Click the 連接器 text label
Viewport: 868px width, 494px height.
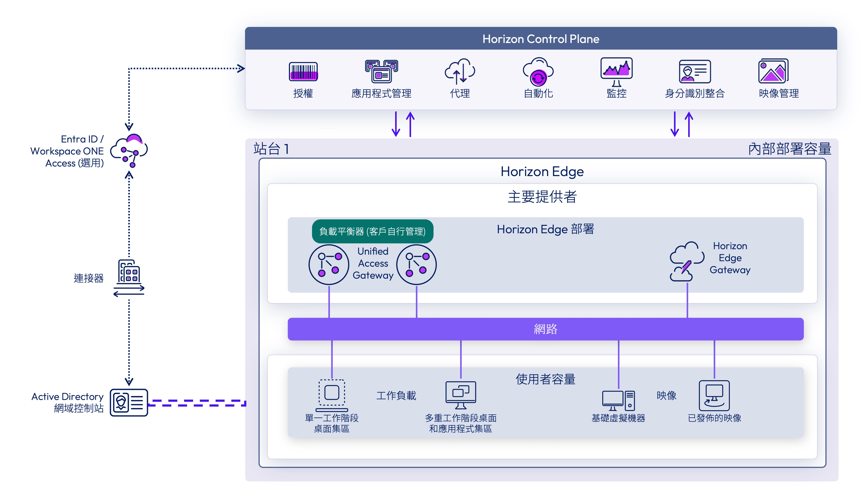tap(89, 278)
